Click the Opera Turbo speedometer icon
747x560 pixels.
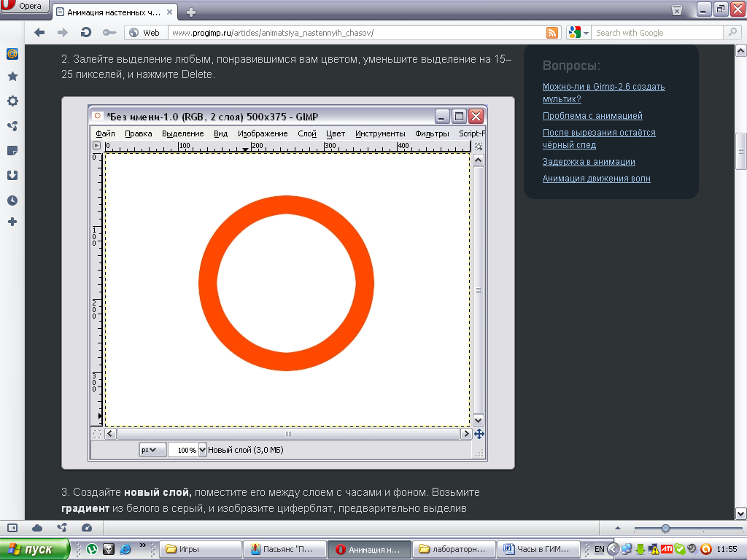(x=87, y=528)
